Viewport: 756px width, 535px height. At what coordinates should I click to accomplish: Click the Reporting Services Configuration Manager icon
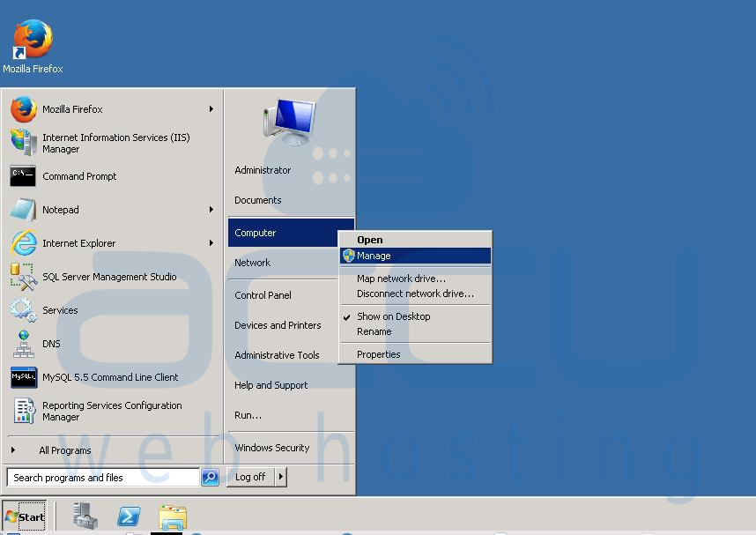click(x=24, y=411)
